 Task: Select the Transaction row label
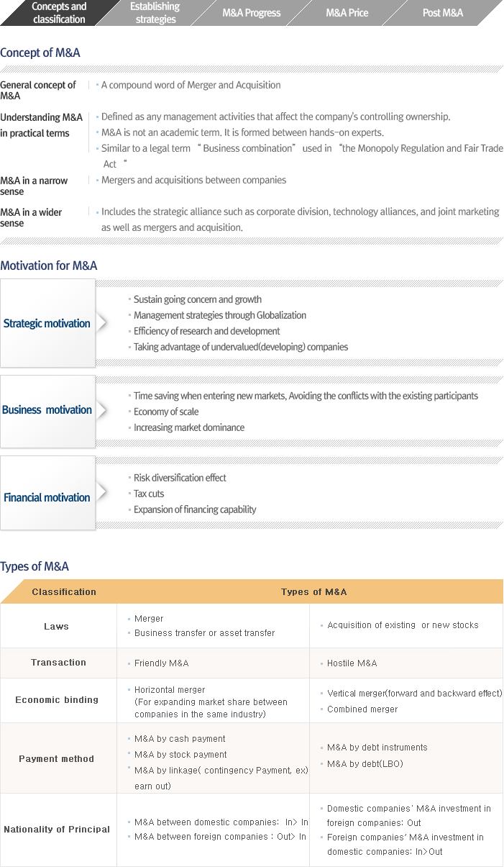point(58,663)
